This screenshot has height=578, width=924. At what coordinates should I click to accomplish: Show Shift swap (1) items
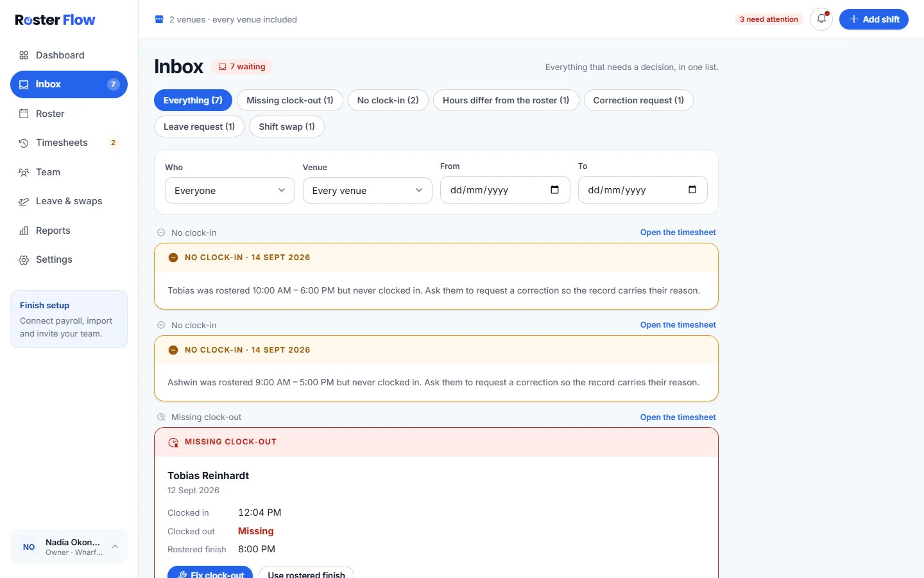(287, 127)
